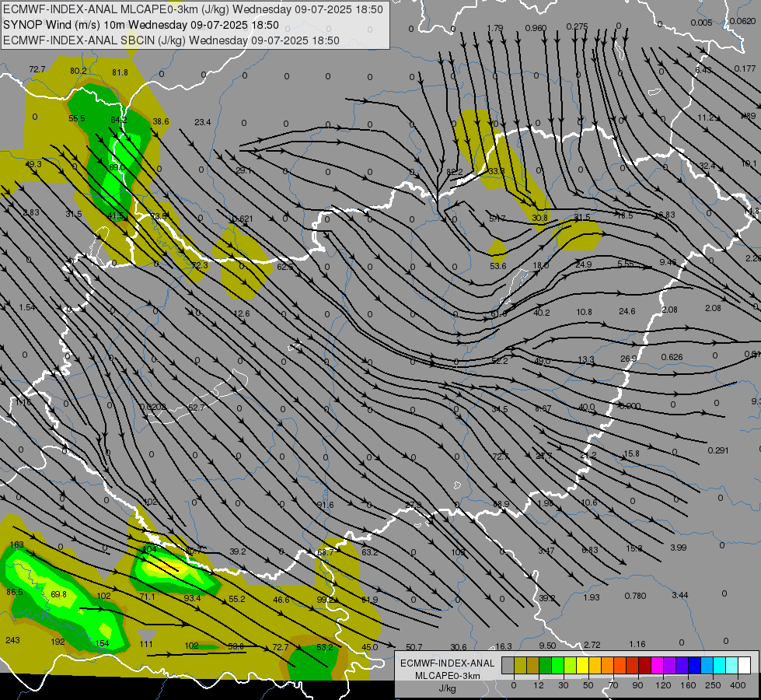Click legend tick label 250
761x700 pixels.
(713, 685)
